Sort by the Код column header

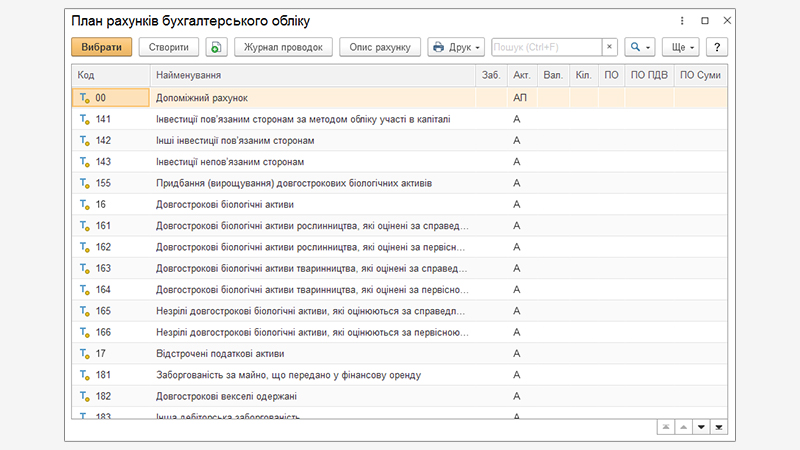[110, 75]
